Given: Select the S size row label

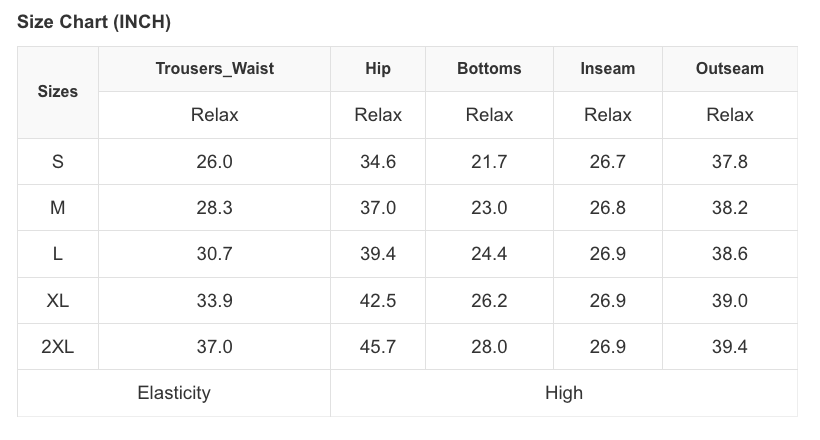Looking at the screenshot, I should [x=58, y=161].
